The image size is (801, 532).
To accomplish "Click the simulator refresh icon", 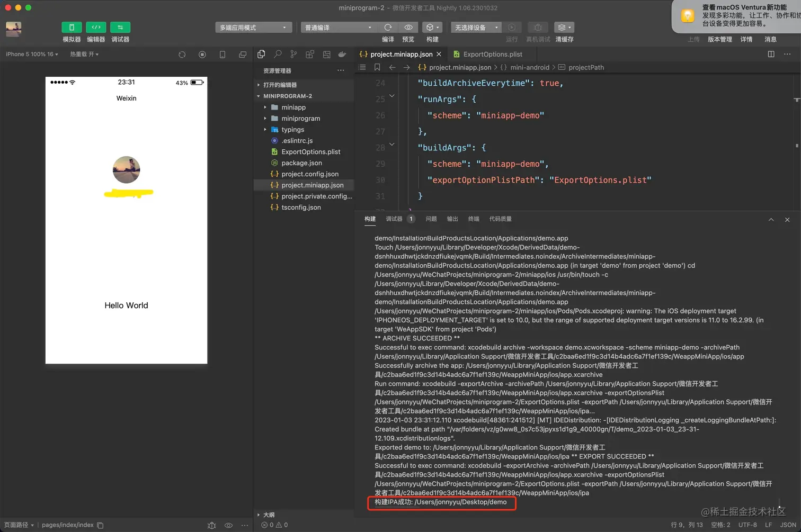I will coord(182,55).
